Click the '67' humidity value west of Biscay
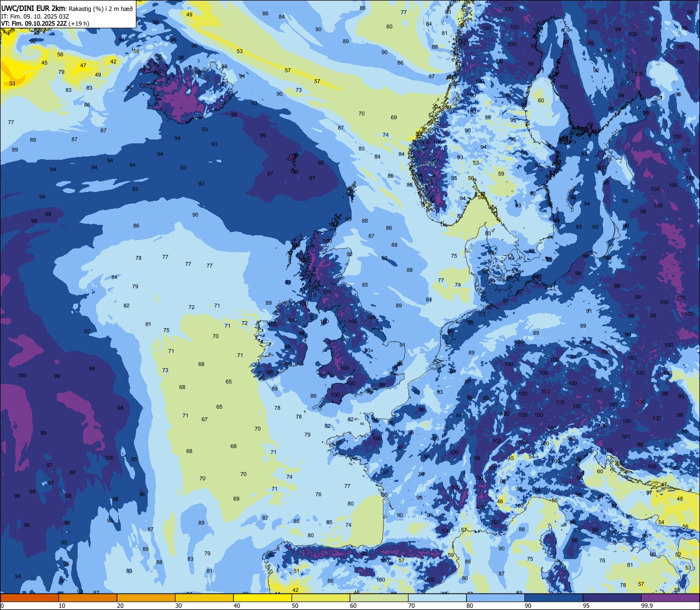The height and width of the screenshot is (610, 700). click(x=205, y=420)
